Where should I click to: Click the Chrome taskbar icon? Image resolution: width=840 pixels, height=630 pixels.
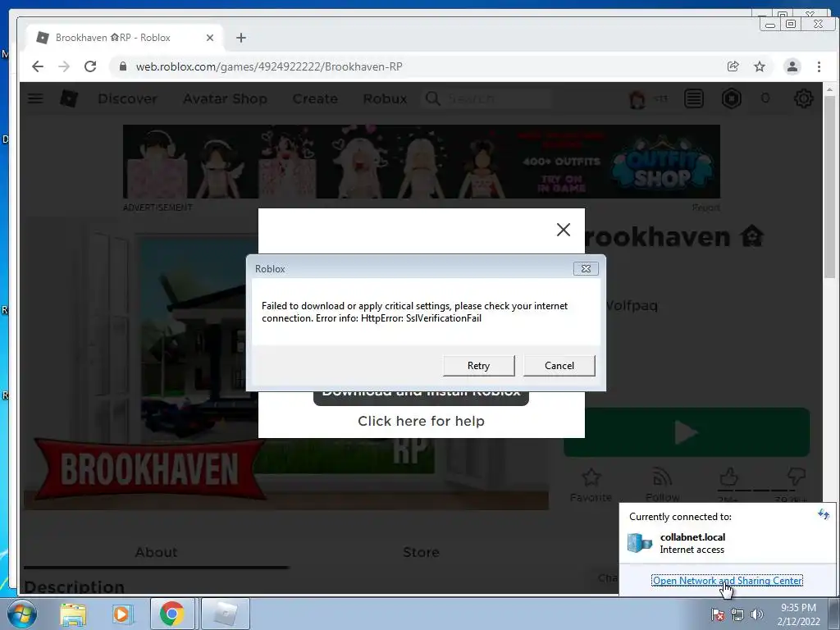172,614
